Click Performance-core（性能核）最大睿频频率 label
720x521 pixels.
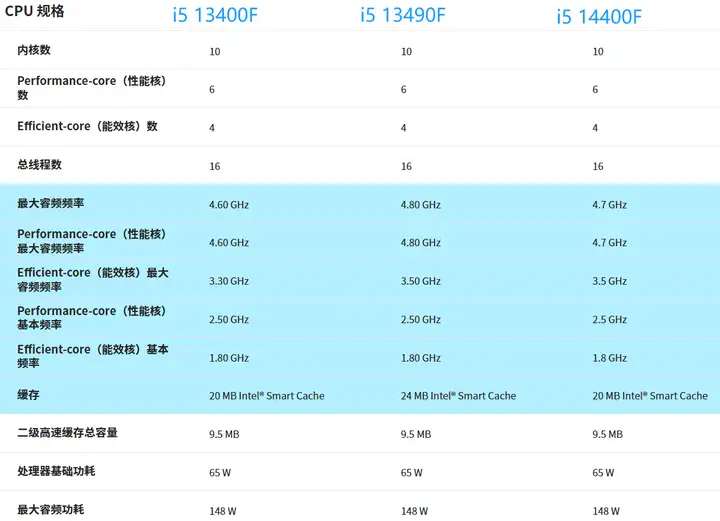(91, 241)
